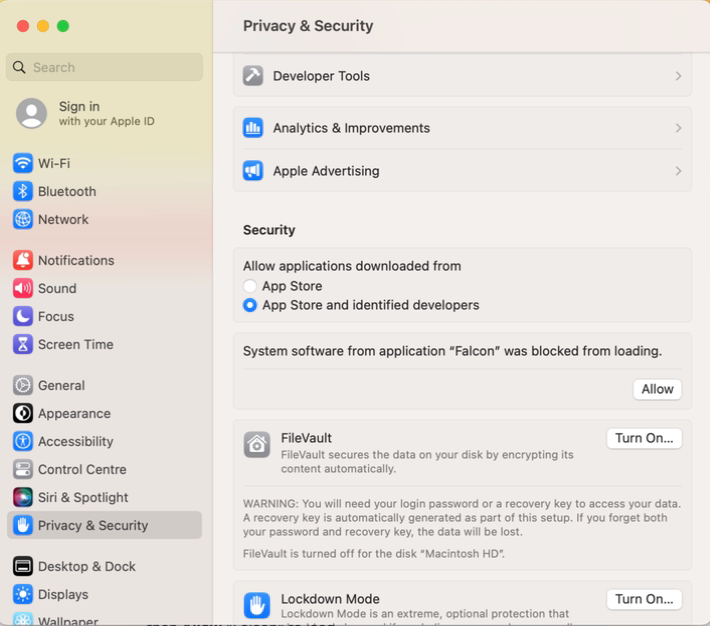This screenshot has width=710, height=626.
Task: Open Screen Time hourglass icon
Action: pos(23,344)
